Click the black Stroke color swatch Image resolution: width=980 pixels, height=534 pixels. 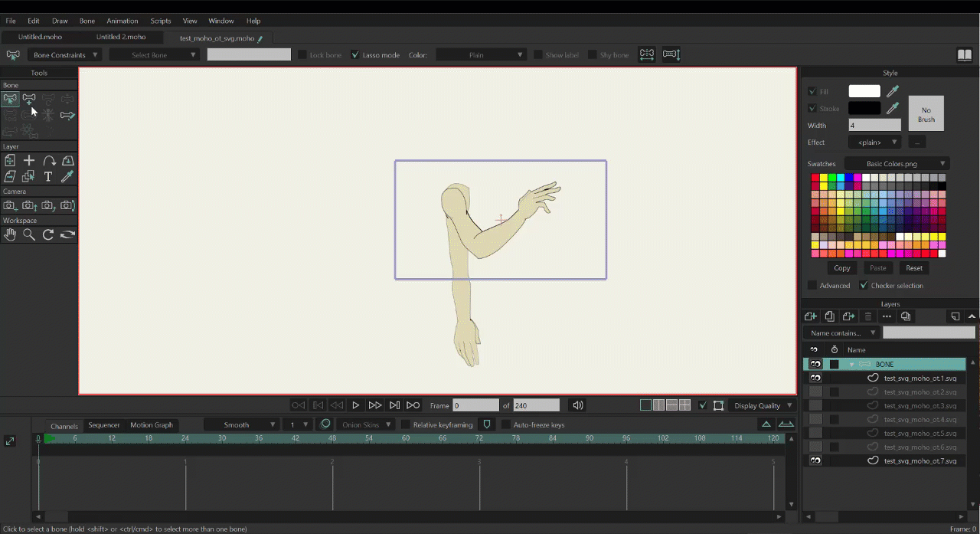[864, 109]
